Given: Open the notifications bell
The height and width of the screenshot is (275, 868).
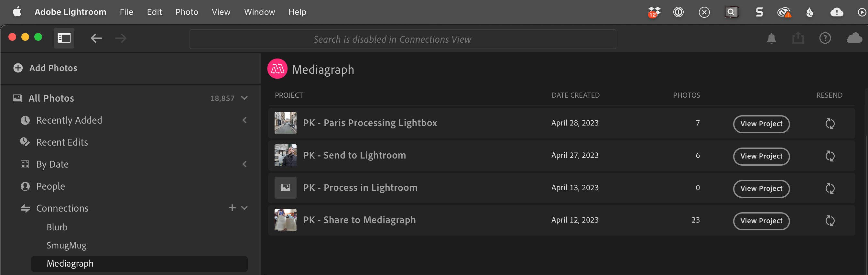Looking at the screenshot, I should pos(771,39).
